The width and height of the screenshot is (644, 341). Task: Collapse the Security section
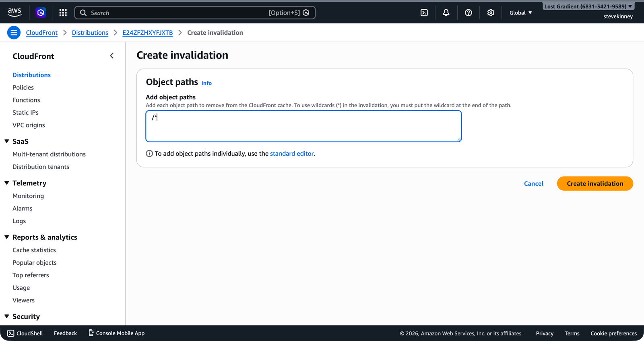[x=7, y=316]
